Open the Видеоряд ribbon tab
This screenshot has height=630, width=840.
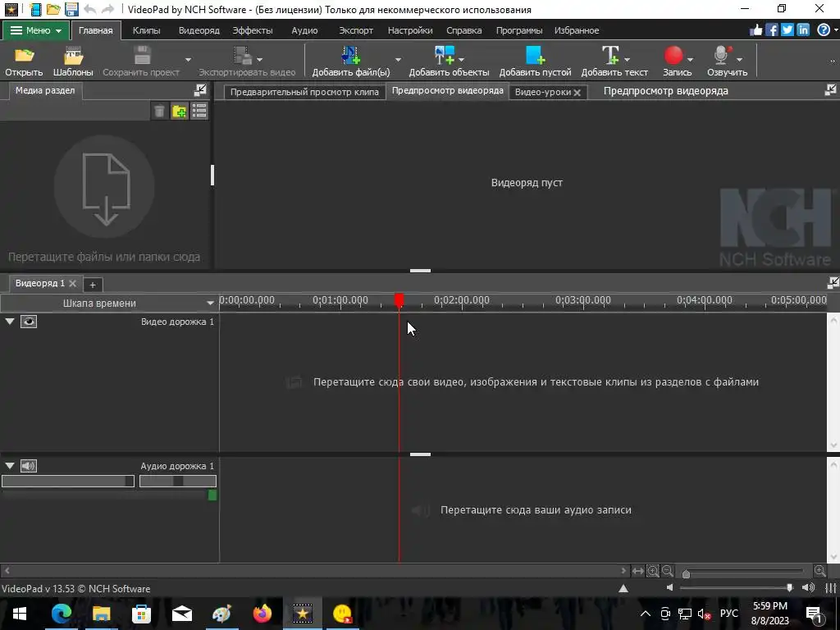pos(199,30)
